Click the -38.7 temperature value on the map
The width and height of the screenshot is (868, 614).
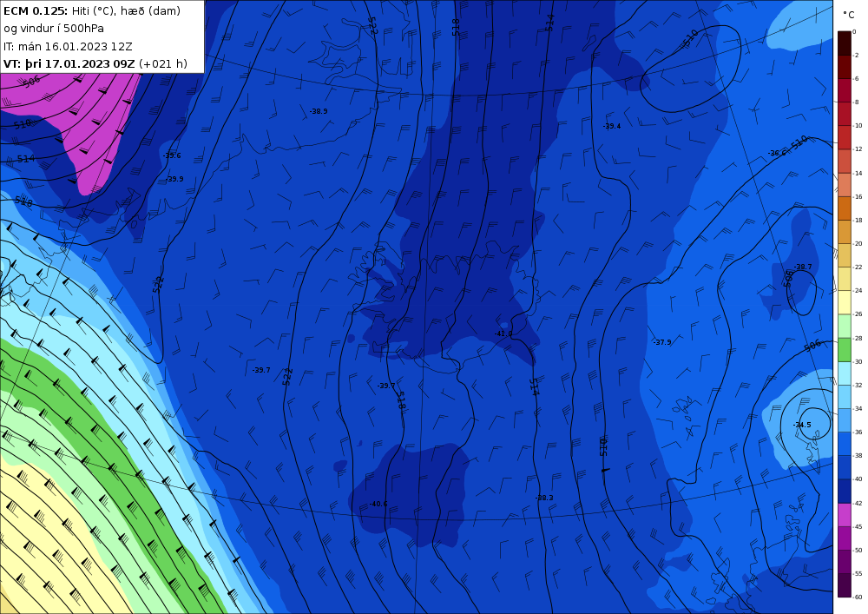[x=803, y=267]
